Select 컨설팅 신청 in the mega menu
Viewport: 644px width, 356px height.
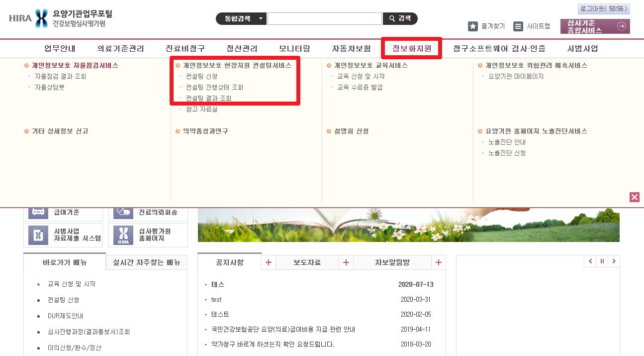pos(201,76)
